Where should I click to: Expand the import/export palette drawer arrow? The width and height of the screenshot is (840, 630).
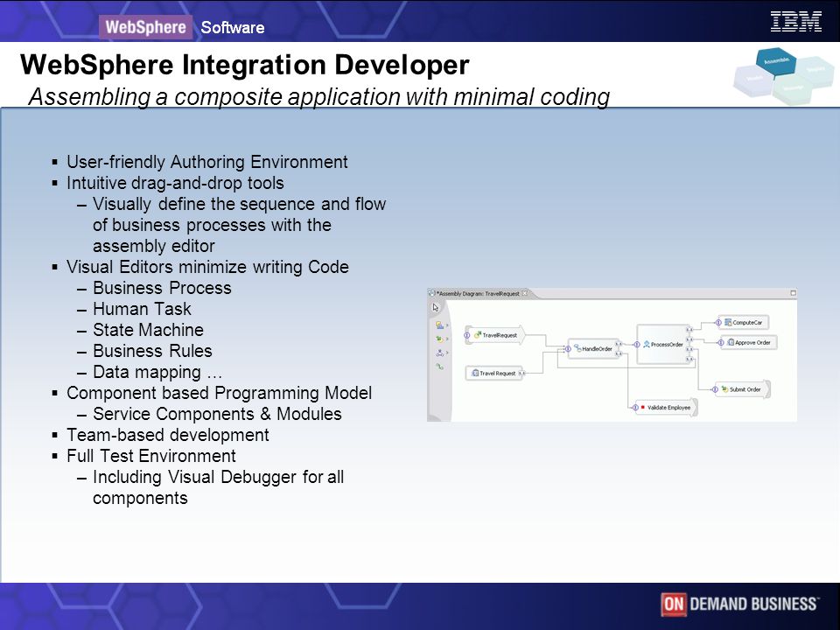point(447,339)
